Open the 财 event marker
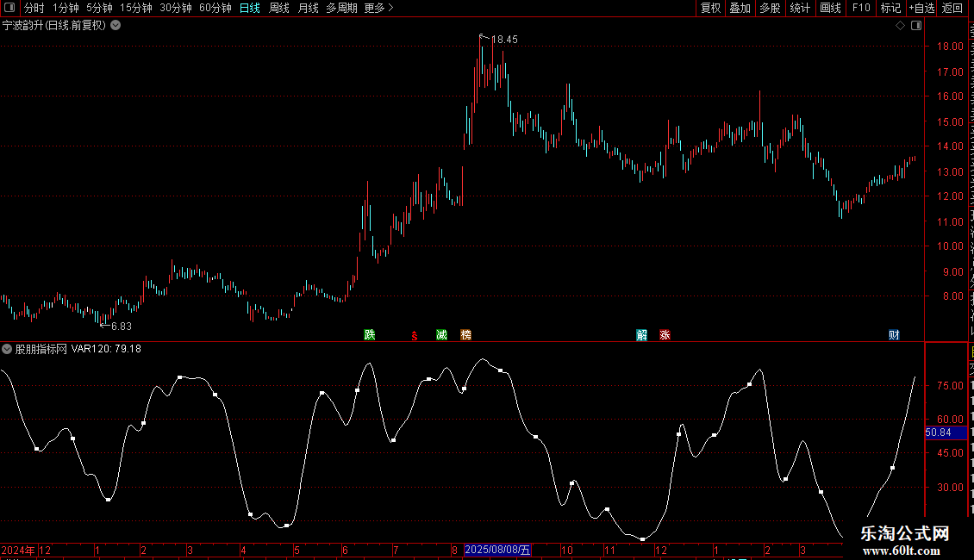The height and width of the screenshot is (560, 974). (894, 335)
